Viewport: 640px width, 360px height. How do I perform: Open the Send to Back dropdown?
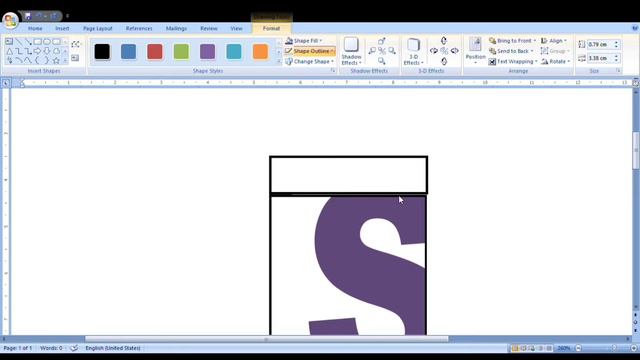[x=511, y=51]
